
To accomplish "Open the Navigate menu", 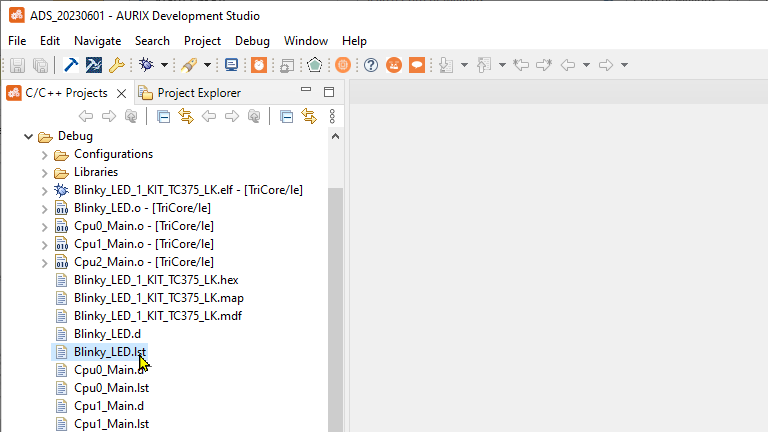I will [x=97, y=41].
